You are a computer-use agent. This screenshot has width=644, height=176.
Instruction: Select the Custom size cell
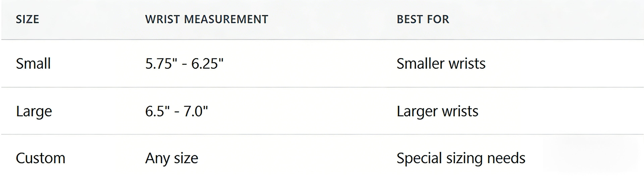click(40, 158)
